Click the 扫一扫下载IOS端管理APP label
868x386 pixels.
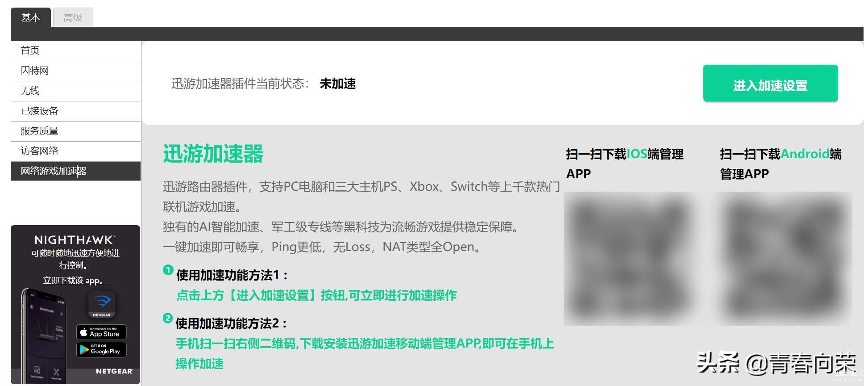(625, 164)
